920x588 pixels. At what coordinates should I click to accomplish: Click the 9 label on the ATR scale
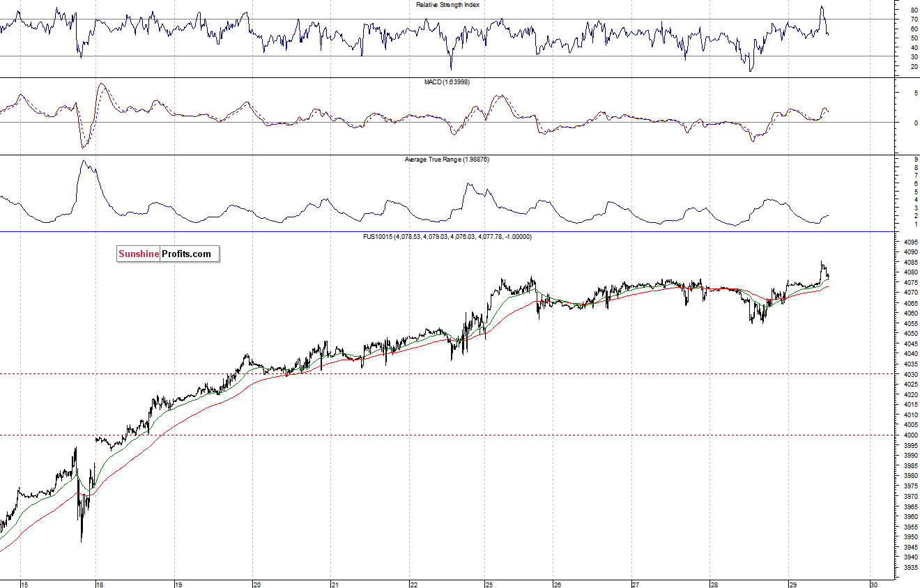915,159
